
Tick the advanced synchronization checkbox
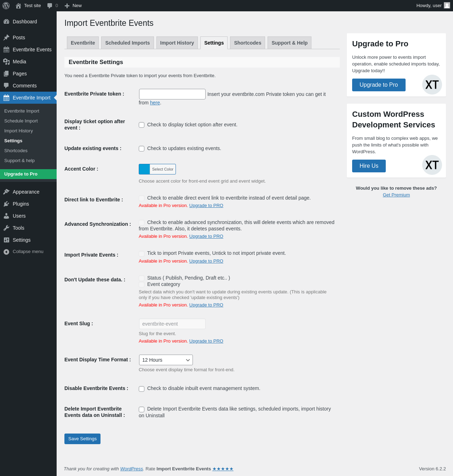(142, 223)
